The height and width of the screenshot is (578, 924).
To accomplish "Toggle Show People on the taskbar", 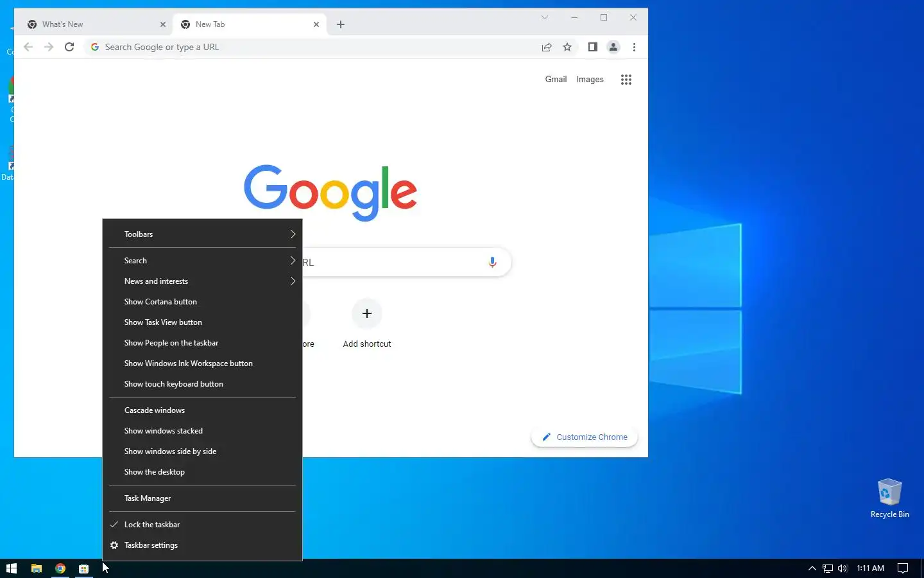I will 202,343.
